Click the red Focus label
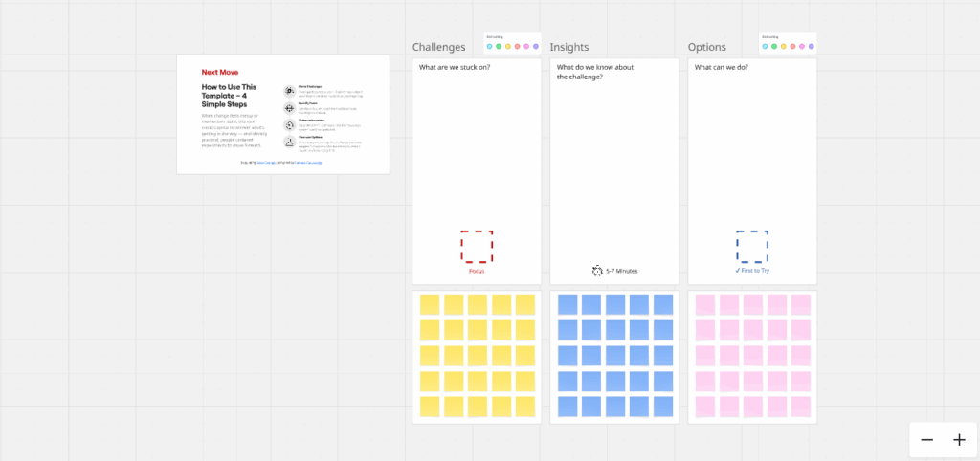The image size is (980, 461). pos(477,271)
